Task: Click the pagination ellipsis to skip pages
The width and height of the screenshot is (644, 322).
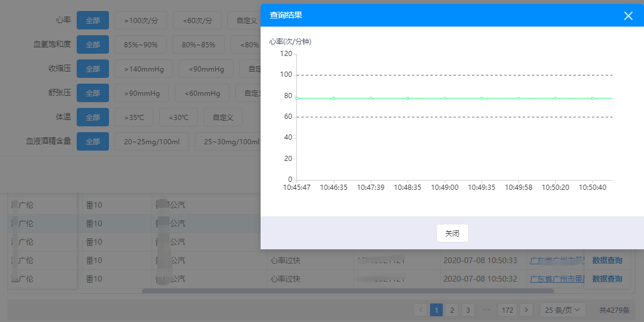Action: (486, 310)
